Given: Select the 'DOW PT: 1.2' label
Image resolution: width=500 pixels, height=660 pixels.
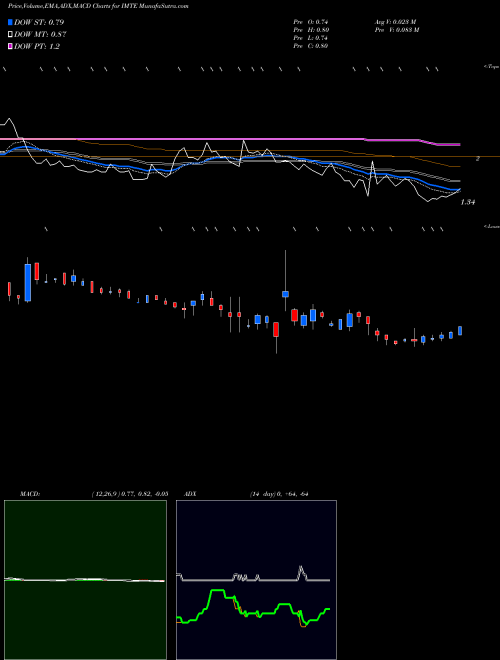Looking at the screenshot, I should point(37,46).
